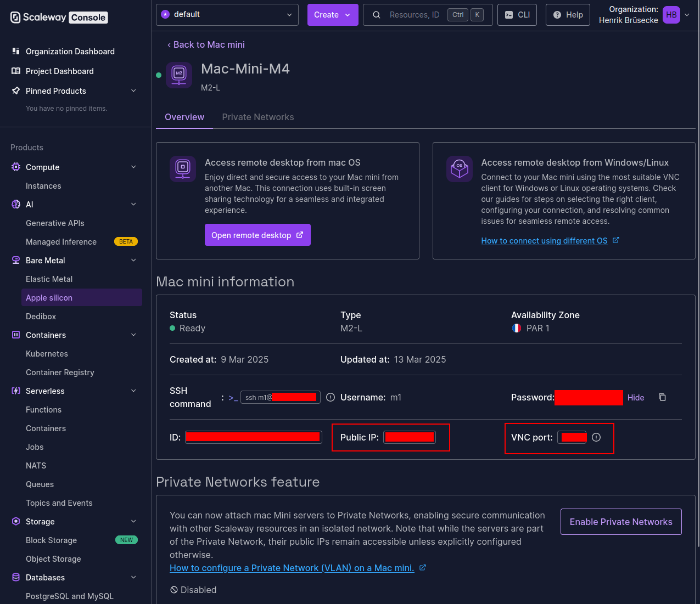Screen dimensions: 700x604
Task: Open Kubernetes
Action: click(x=47, y=354)
